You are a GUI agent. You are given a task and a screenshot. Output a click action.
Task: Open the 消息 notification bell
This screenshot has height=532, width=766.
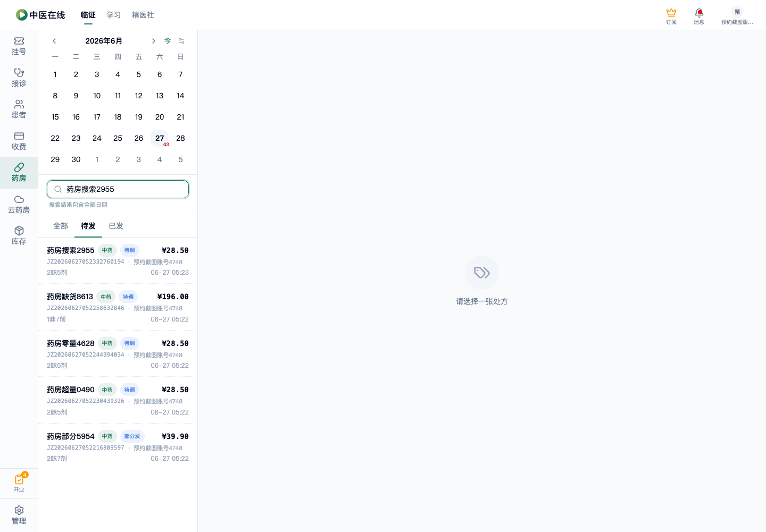click(x=699, y=16)
